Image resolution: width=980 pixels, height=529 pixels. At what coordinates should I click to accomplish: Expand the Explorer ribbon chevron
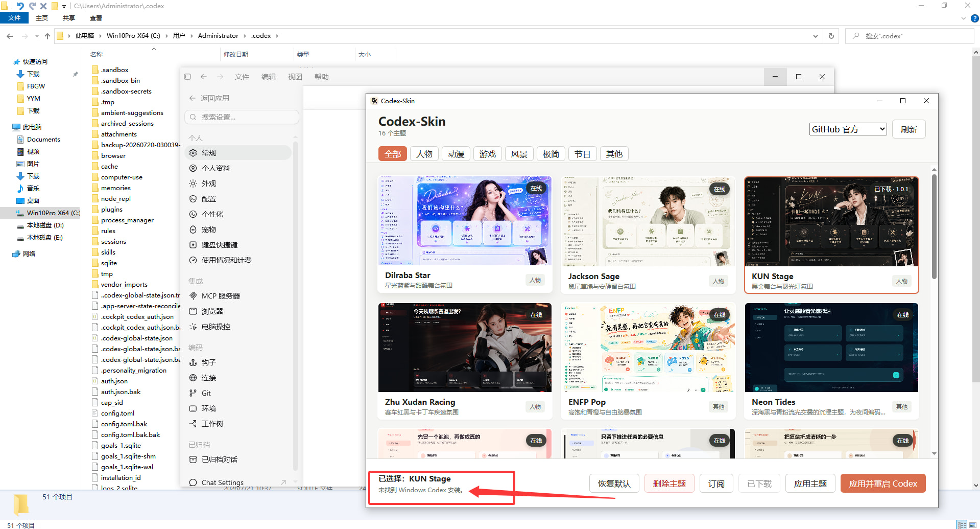964,18
